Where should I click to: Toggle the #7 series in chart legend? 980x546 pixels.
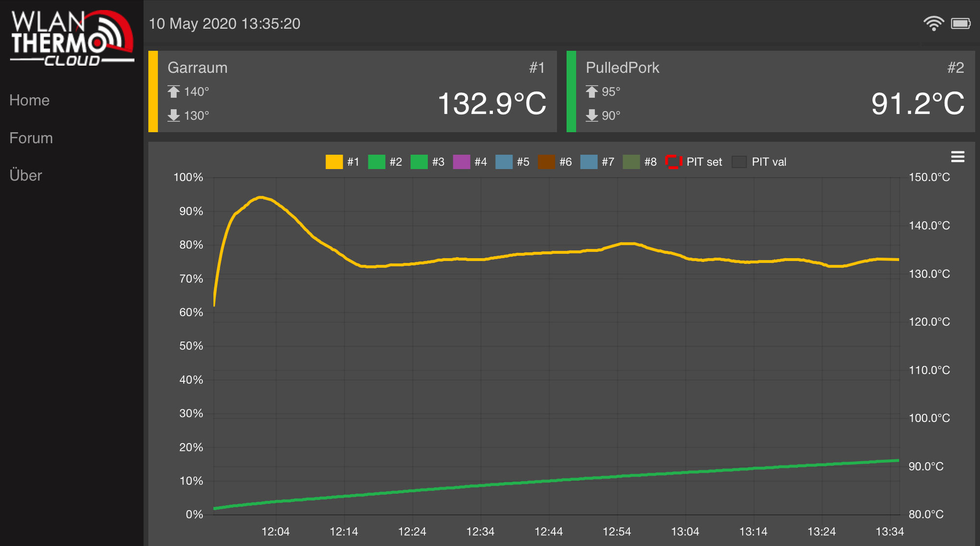(x=597, y=162)
